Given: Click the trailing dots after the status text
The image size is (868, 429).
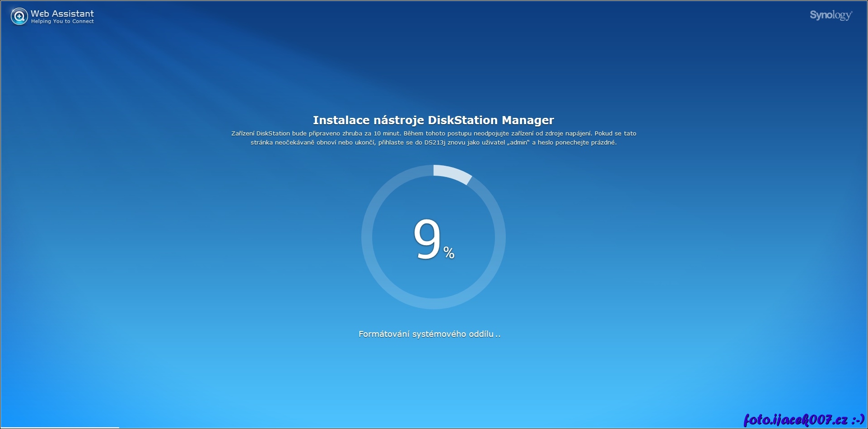Looking at the screenshot, I should pos(498,335).
